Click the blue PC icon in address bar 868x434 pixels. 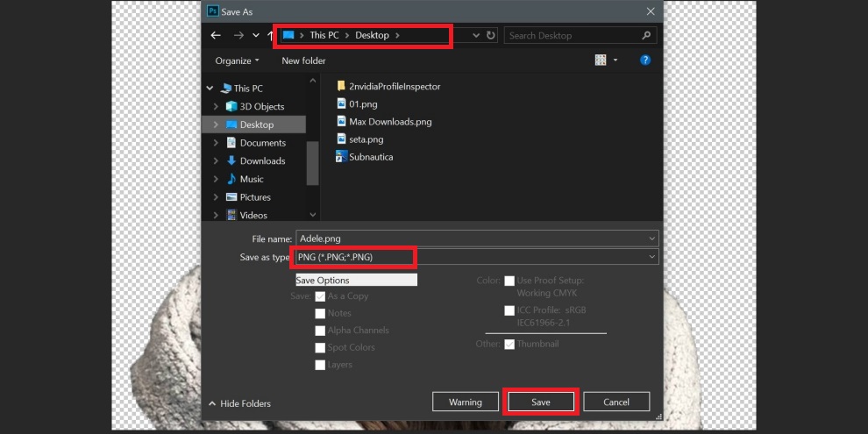288,35
